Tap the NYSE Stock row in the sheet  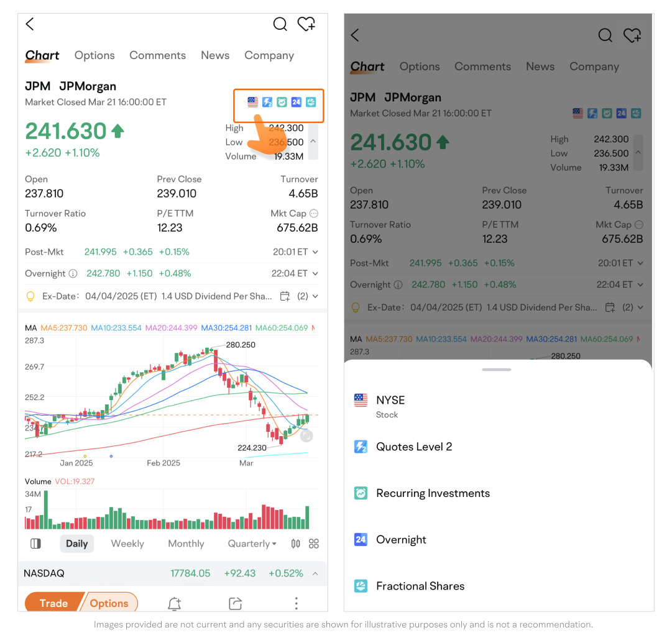[390, 406]
